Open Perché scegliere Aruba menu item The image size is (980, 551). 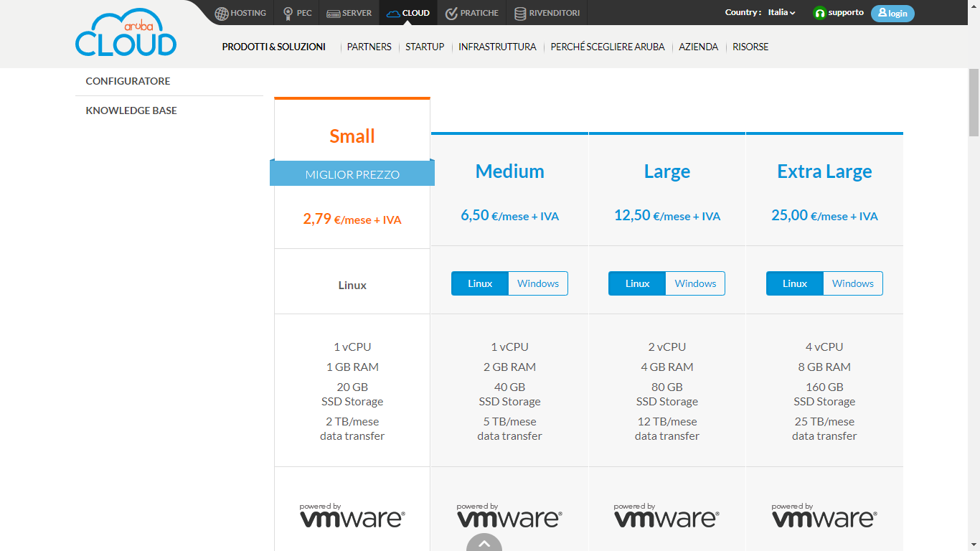click(608, 47)
